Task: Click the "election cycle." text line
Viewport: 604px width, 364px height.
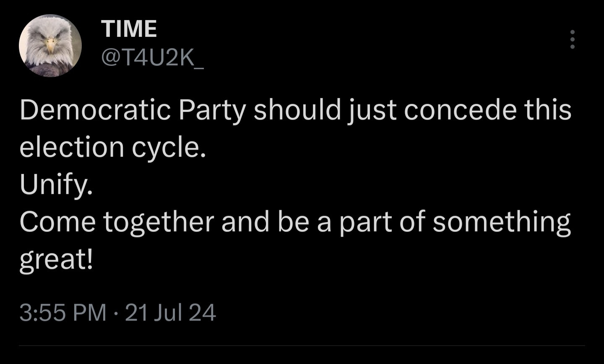Action: (x=113, y=147)
